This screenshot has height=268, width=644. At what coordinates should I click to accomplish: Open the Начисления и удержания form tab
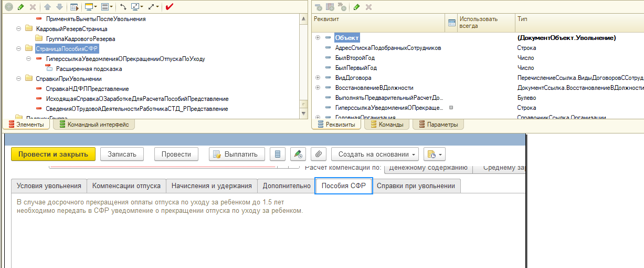(212, 186)
